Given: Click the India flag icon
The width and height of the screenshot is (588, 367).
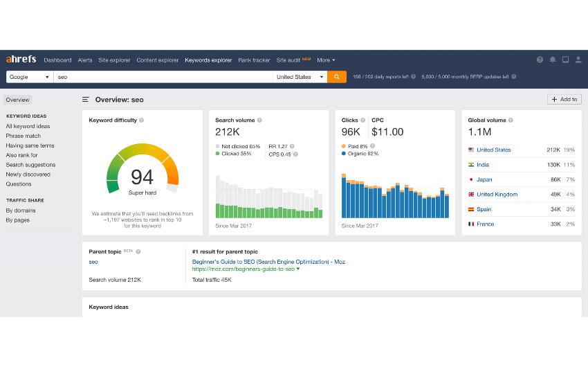Looking at the screenshot, I should (x=471, y=165).
